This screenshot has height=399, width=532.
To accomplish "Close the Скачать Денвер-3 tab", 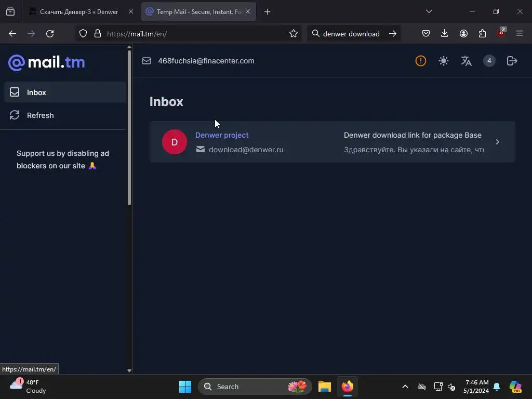I will [x=131, y=11].
